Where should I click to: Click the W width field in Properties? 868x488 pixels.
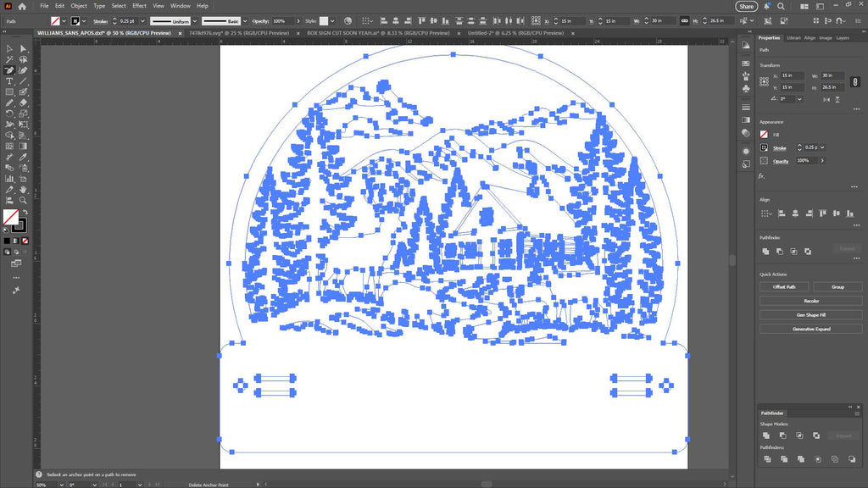(832, 75)
